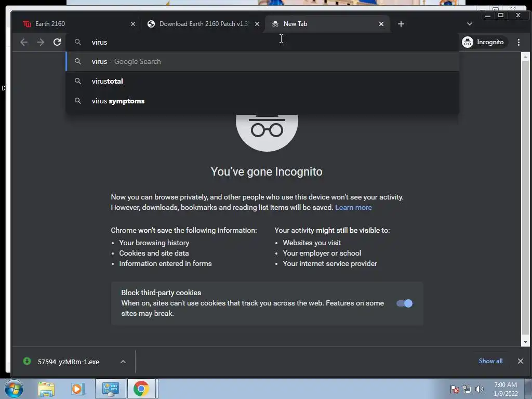Open Action Center flag icon in tray
532x399 pixels.
pos(454,389)
